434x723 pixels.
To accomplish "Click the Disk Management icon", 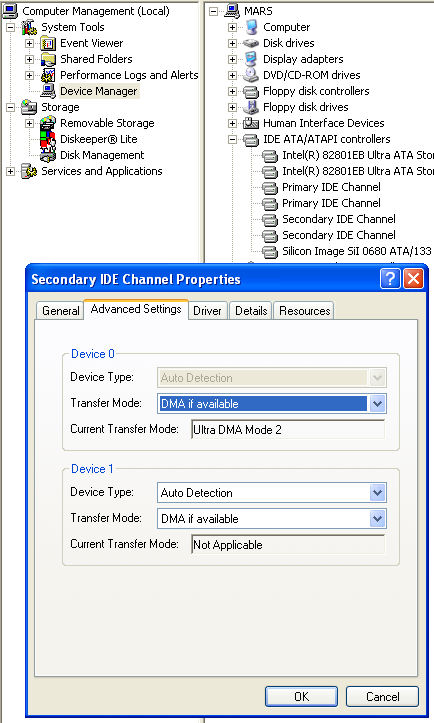I will [48, 155].
